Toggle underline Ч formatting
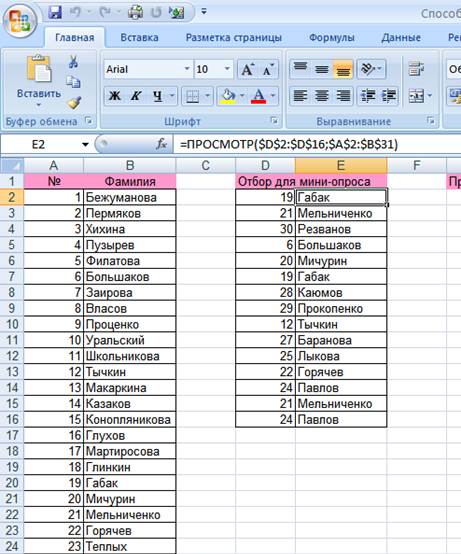This screenshot has width=461, height=554. pyautogui.click(x=157, y=96)
